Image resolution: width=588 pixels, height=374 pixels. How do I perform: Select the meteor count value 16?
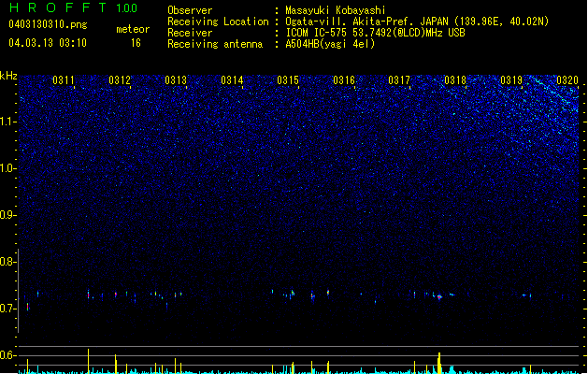[x=136, y=43]
